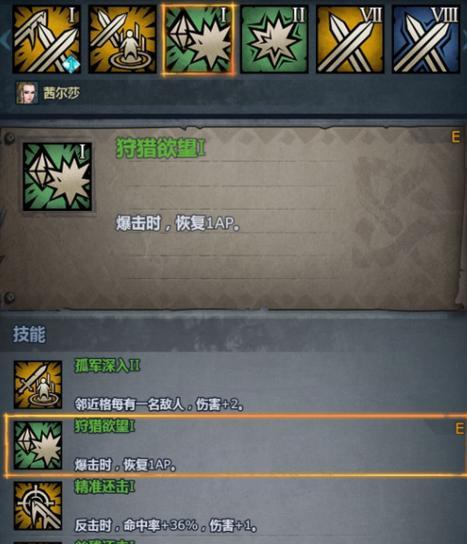Click the 茜尔莎 character name
This screenshot has width=467, height=544.
(61, 93)
